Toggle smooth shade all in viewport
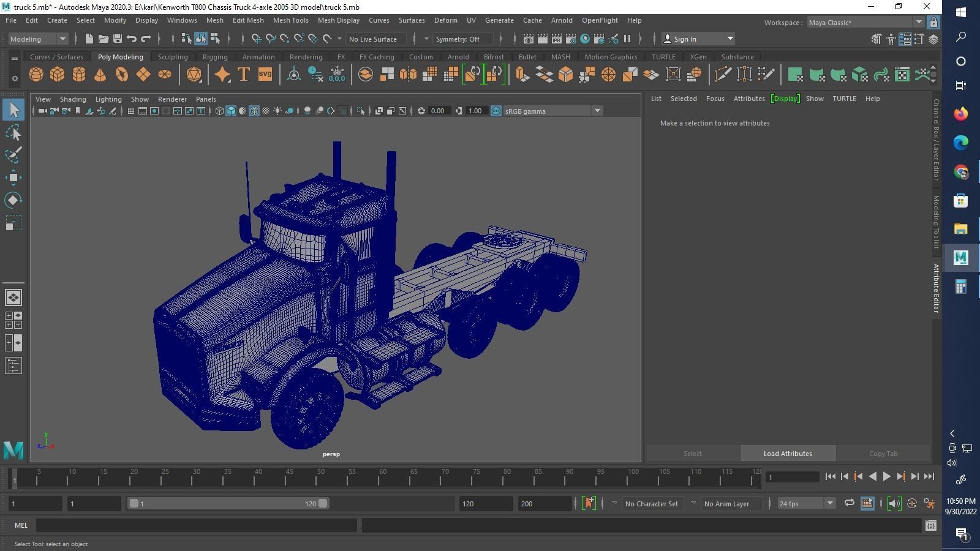980x551 pixels. [x=231, y=111]
